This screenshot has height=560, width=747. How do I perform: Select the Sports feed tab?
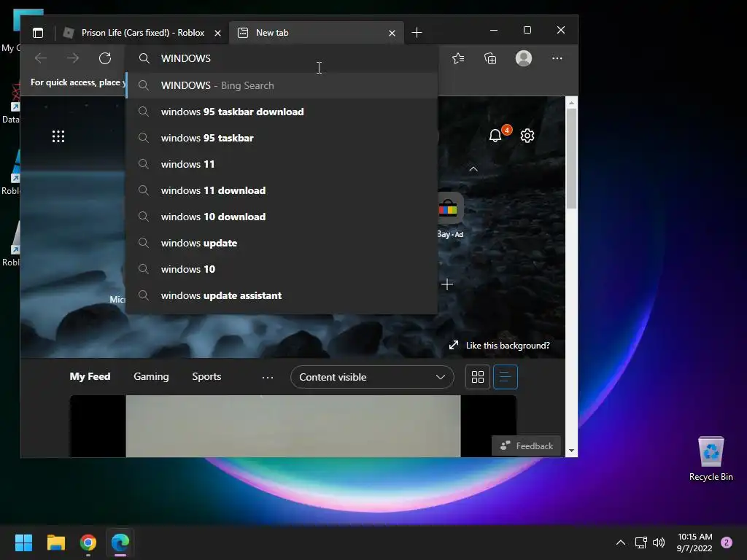point(206,376)
